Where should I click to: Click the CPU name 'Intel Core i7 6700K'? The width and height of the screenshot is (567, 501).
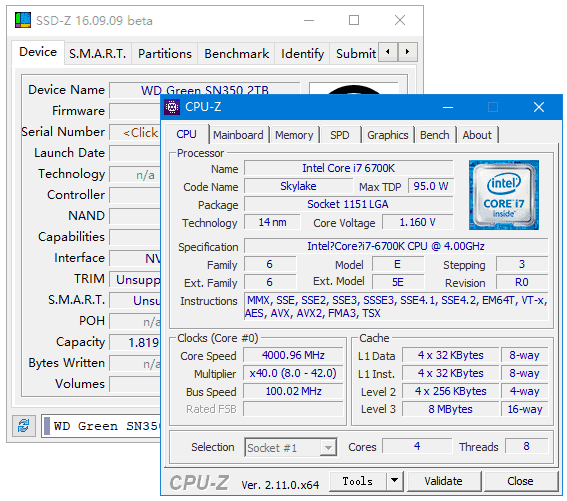[349, 168]
